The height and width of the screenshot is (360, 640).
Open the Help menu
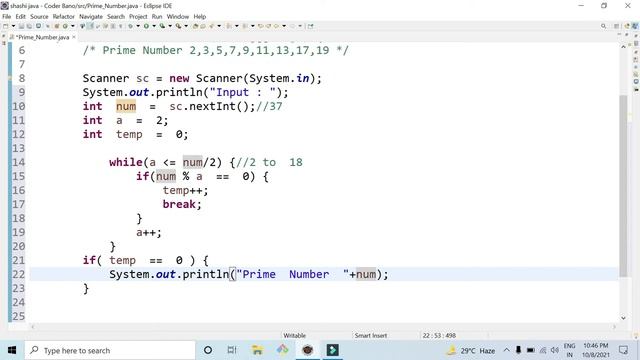tap(200, 16)
